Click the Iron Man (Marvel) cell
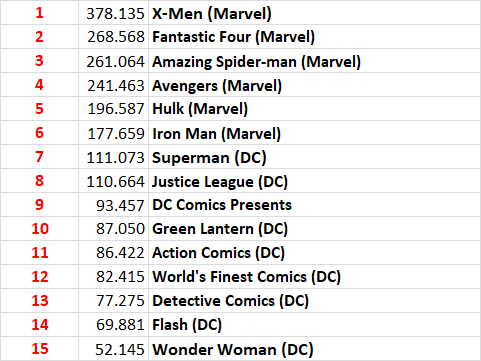The image size is (481, 361). [314, 133]
